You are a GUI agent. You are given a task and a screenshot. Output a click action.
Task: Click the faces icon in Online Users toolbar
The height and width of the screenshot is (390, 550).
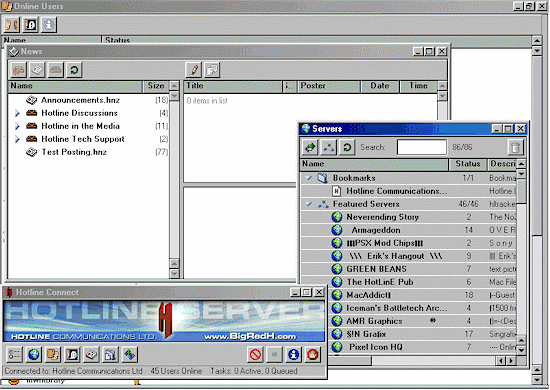[12, 25]
